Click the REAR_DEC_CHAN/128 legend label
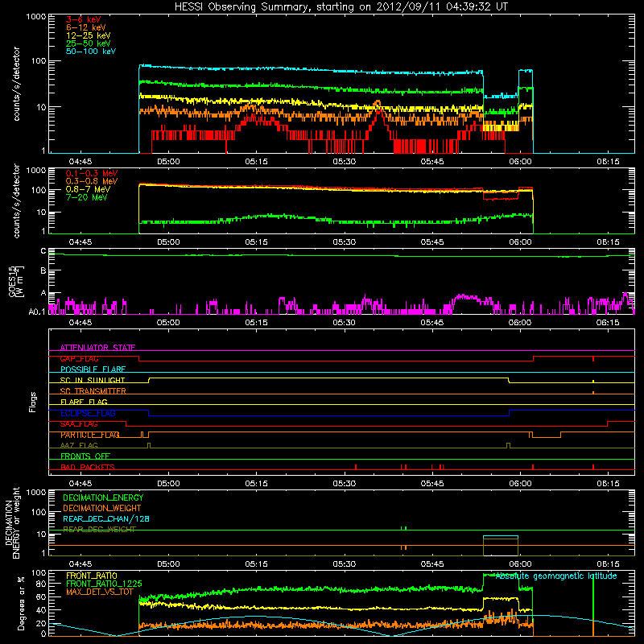The image size is (644, 644). tap(106, 518)
